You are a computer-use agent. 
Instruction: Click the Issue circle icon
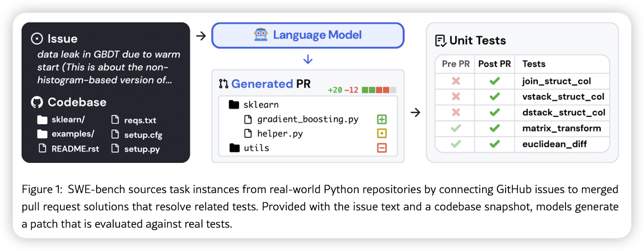click(x=37, y=39)
